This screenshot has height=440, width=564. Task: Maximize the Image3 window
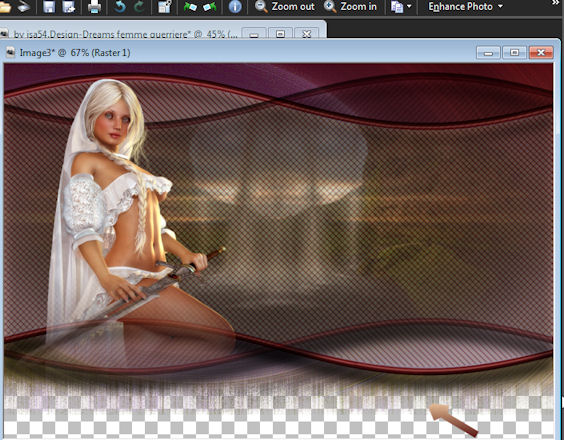(x=514, y=53)
